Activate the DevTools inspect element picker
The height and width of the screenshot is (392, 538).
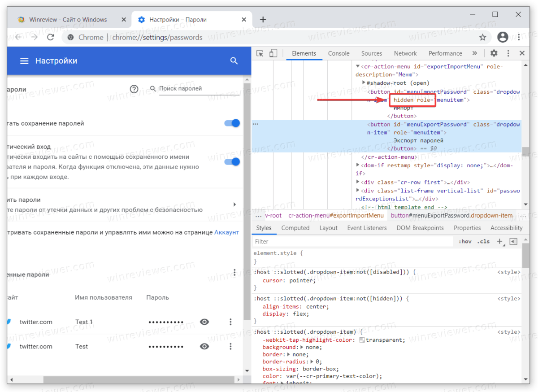(260, 53)
